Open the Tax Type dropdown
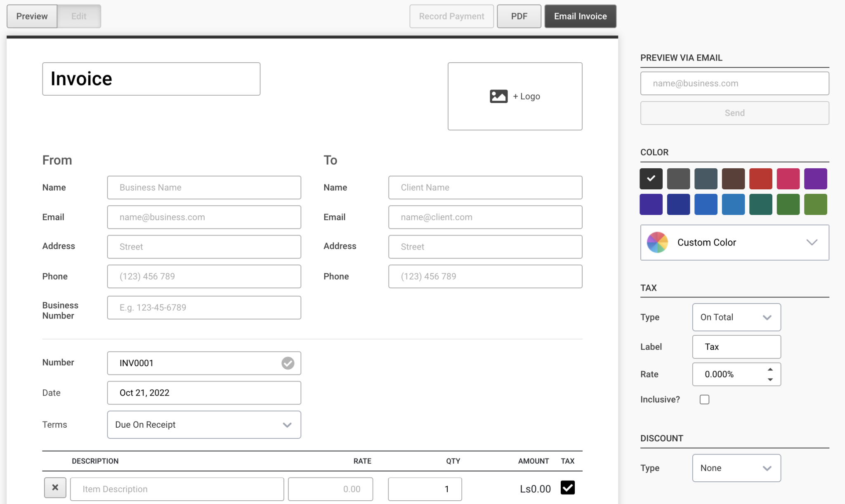The image size is (845, 504). 736,317
